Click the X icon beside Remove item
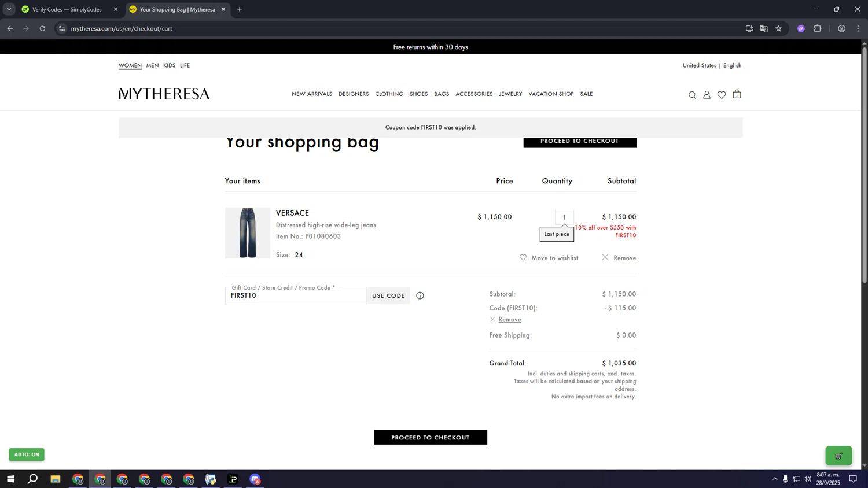This screenshot has width=868, height=488. click(605, 257)
